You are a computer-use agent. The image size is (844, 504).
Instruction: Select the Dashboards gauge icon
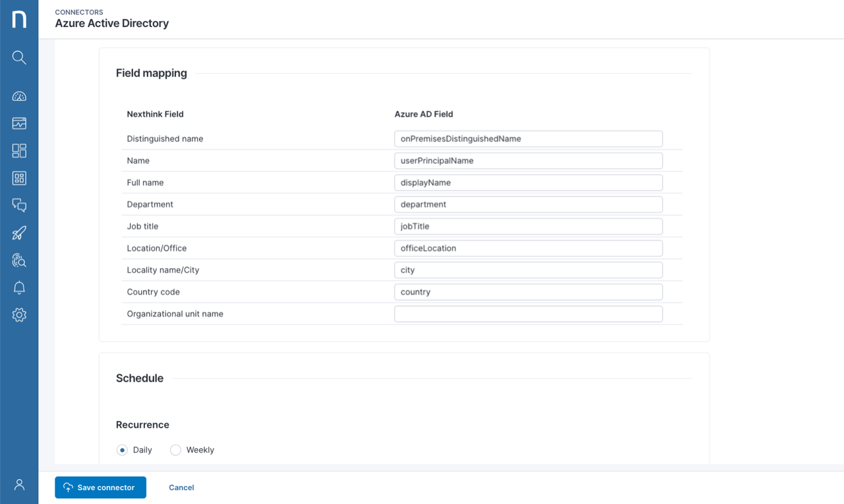click(19, 96)
